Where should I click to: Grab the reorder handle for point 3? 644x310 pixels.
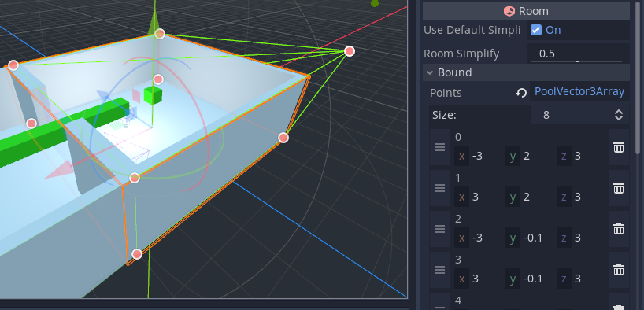(440, 270)
